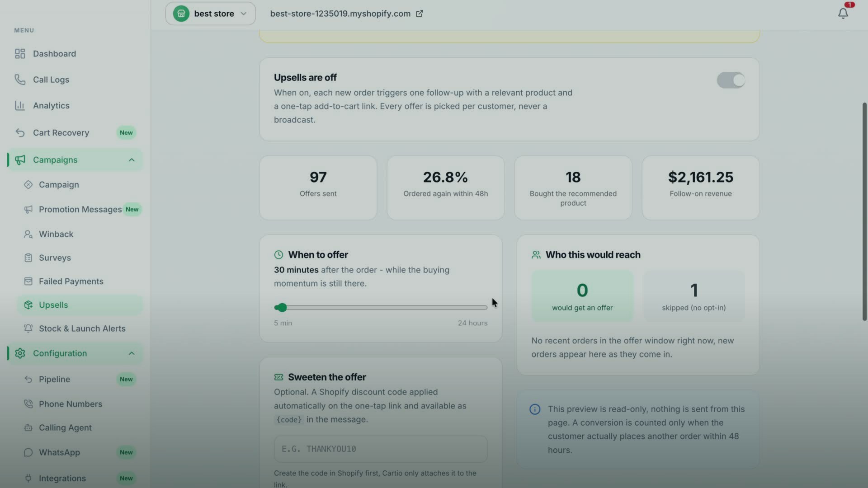Click the Winback person icon

click(28, 234)
